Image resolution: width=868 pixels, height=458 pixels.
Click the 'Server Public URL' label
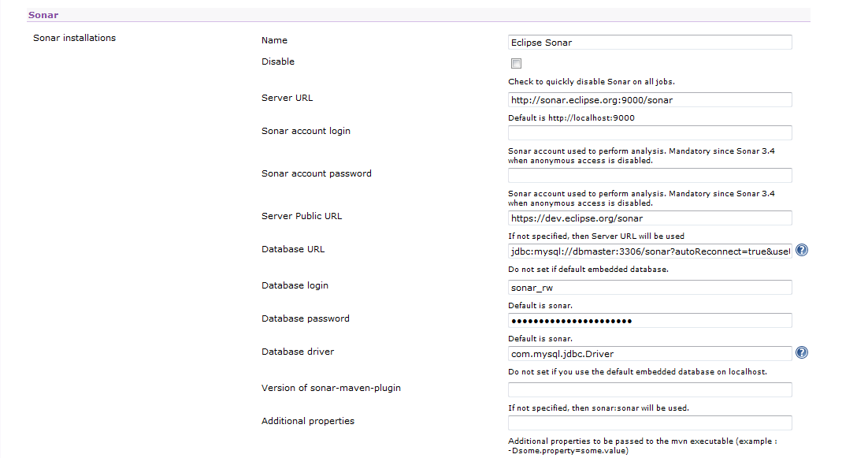(301, 216)
